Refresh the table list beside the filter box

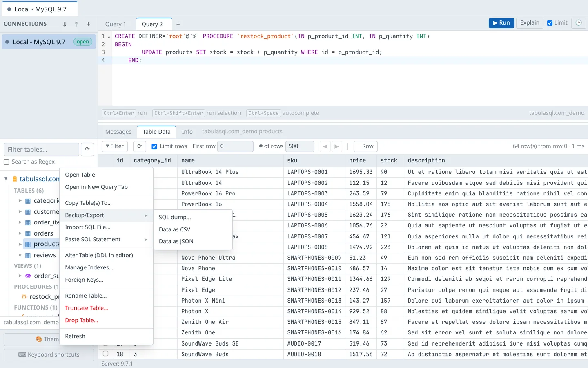87,149
